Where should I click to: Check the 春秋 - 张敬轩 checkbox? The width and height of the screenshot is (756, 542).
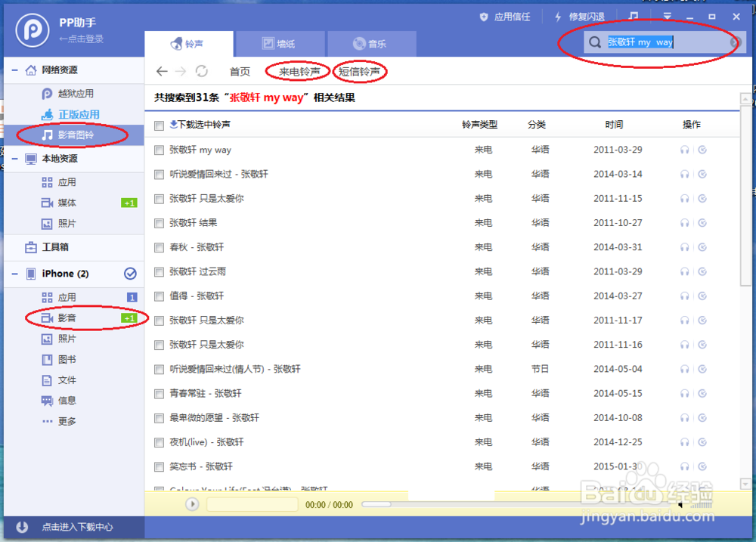(159, 248)
